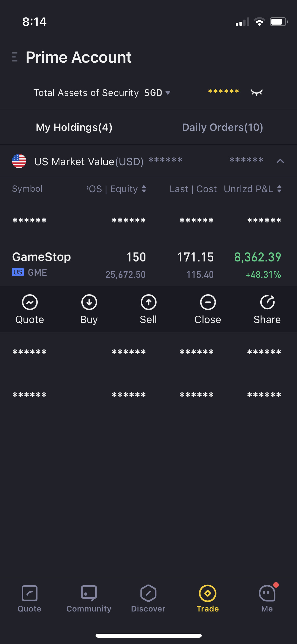Switch to the My Holdings(4) tab
The height and width of the screenshot is (644, 297).
(74, 127)
